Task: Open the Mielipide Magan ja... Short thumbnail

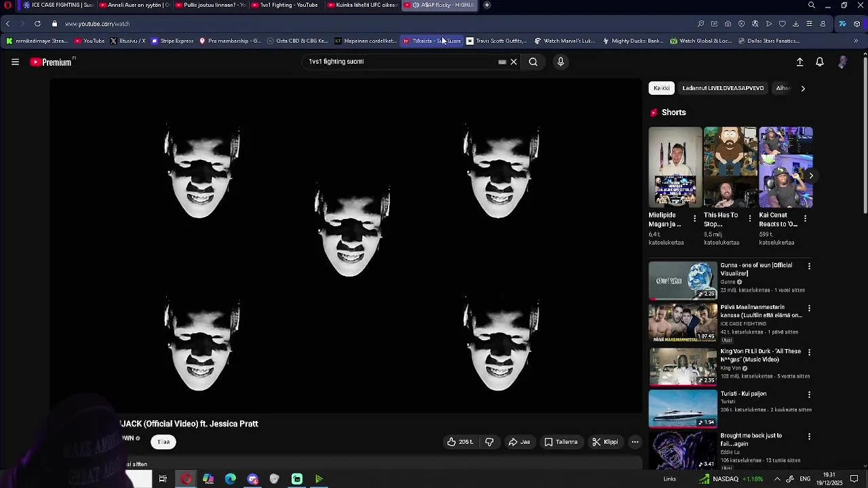Action: 675,167
